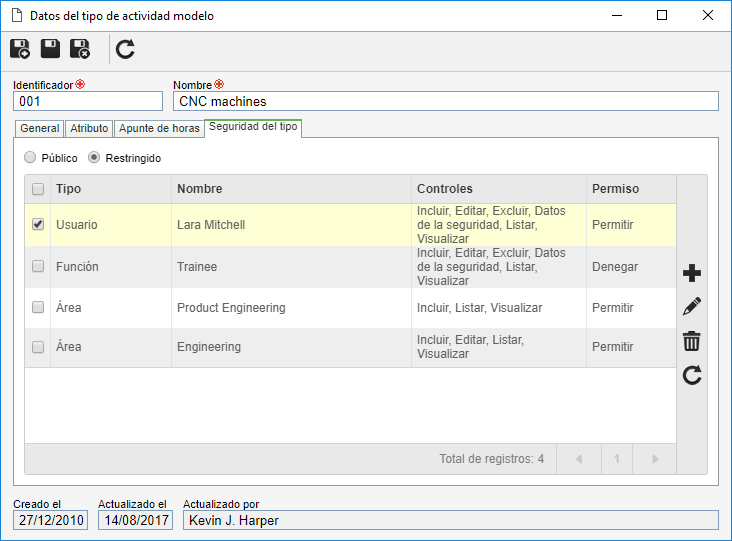Sort by the Nombre column header
This screenshot has width=732, height=541.
(x=291, y=189)
